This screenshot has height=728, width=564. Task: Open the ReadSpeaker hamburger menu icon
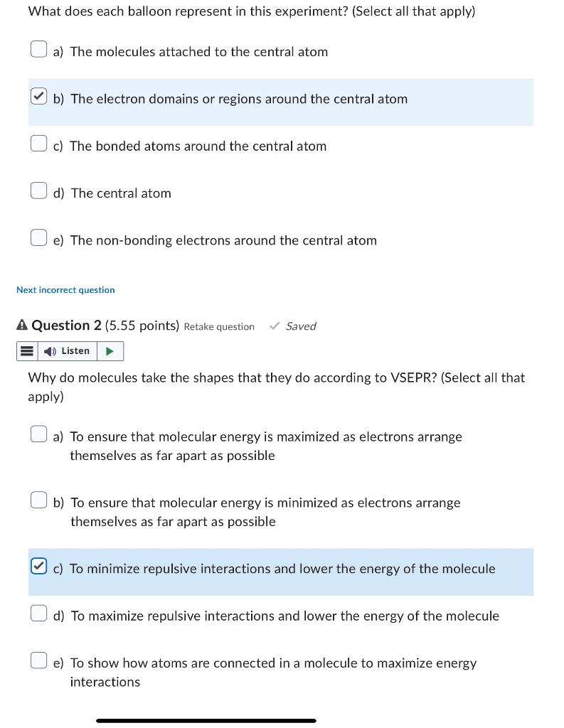(28, 351)
